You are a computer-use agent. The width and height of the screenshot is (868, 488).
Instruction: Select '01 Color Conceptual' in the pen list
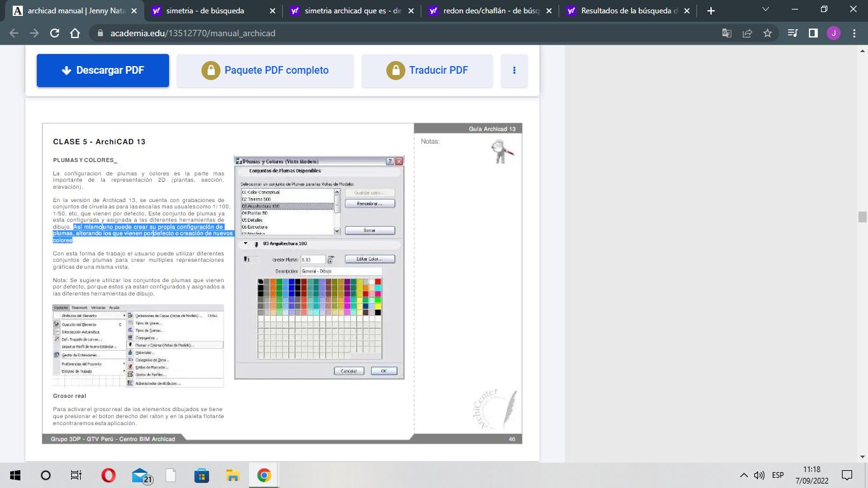[287, 193]
